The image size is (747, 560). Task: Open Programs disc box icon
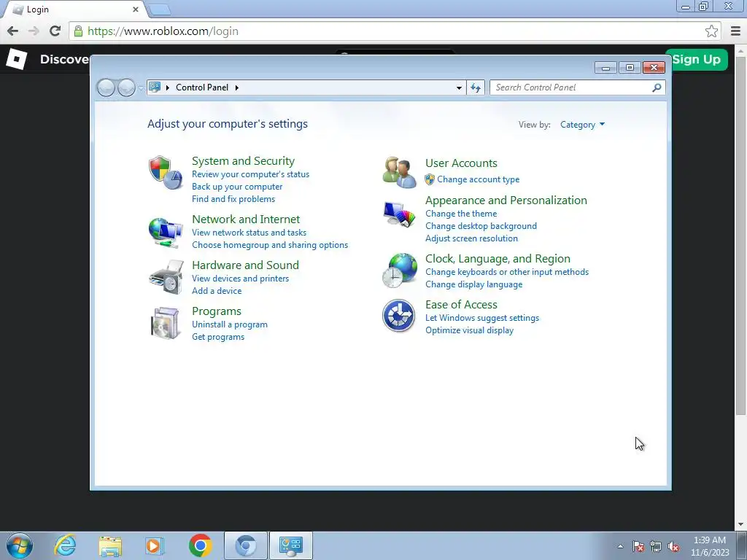pyautogui.click(x=165, y=323)
